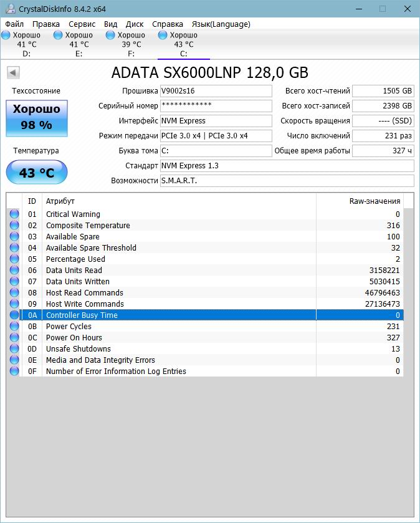Open the Справка menu
The width and height of the screenshot is (420, 523).
[x=168, y=24]
